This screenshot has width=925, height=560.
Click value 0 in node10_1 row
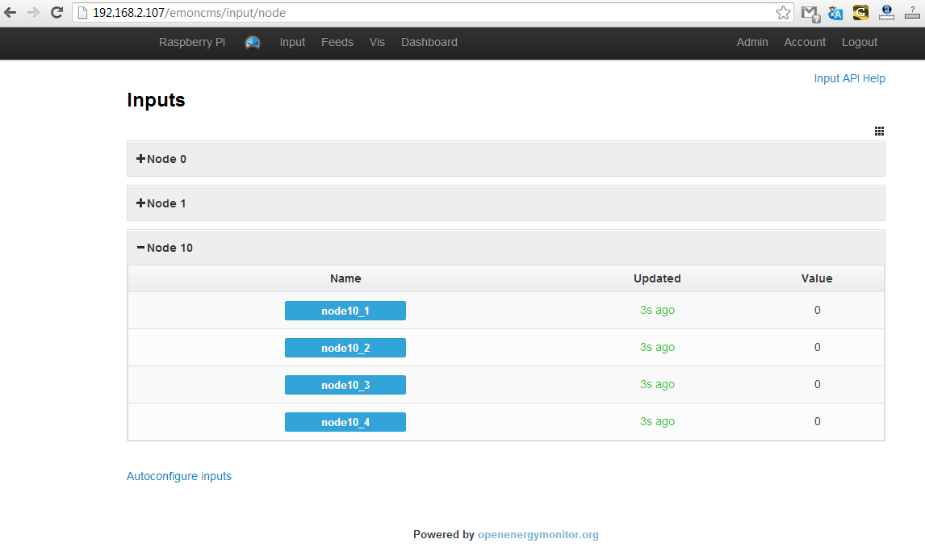(817, 310)
